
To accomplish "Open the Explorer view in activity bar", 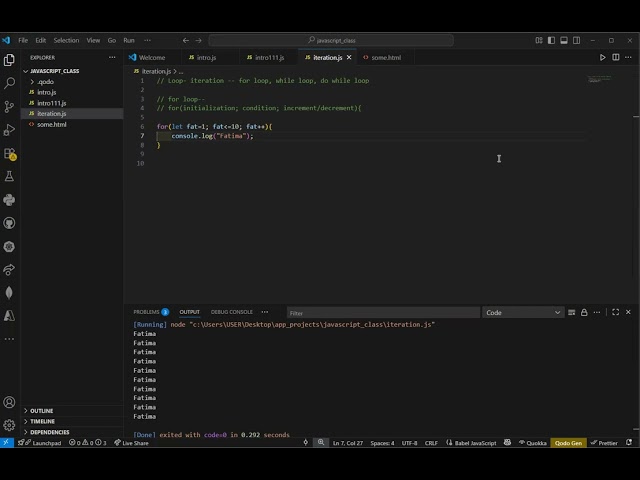I will 9,60.
